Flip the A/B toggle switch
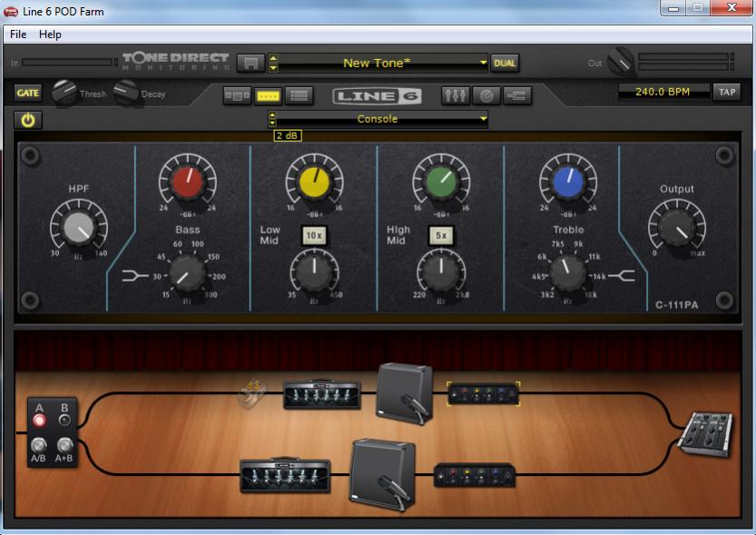Screen dimensions: 756x535 click(38, 444)
